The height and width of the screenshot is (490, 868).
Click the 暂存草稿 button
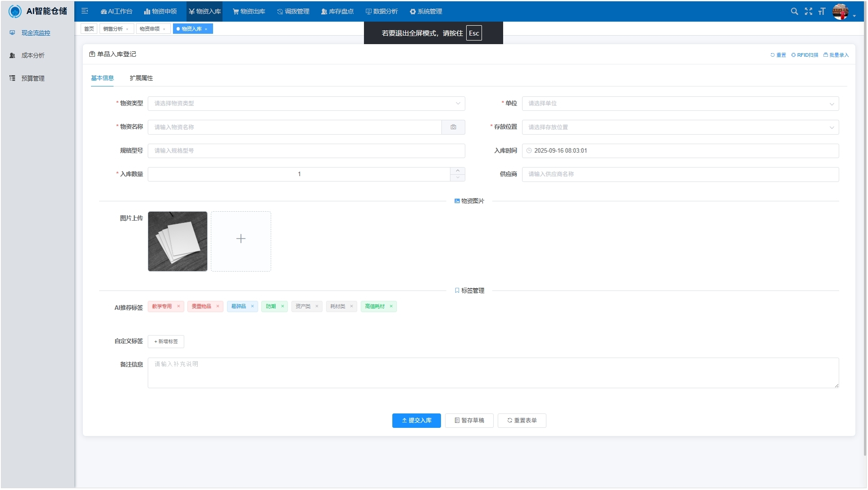[x=469, y=420]
